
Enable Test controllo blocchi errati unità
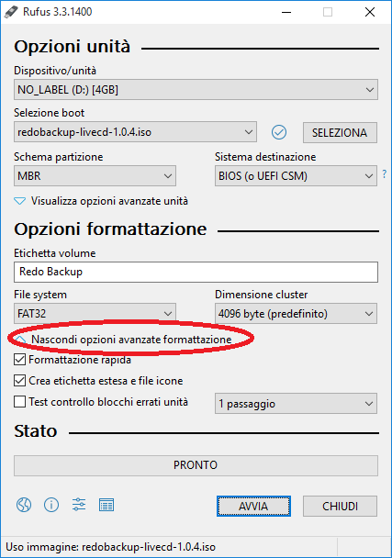pos(19,402)
